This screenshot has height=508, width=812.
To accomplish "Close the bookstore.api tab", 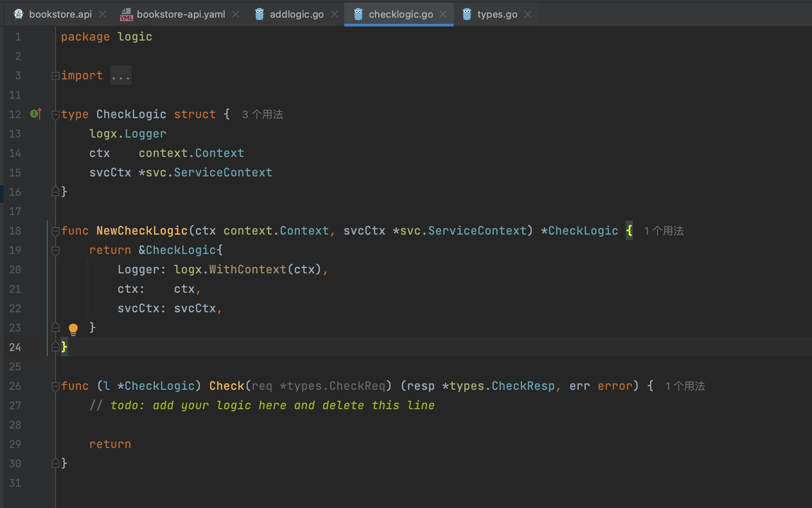I will pyautogui.click(x=102, y=14).
